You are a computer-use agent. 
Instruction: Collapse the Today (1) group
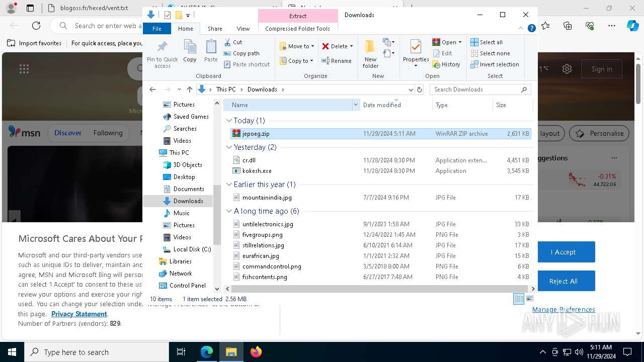229,121
